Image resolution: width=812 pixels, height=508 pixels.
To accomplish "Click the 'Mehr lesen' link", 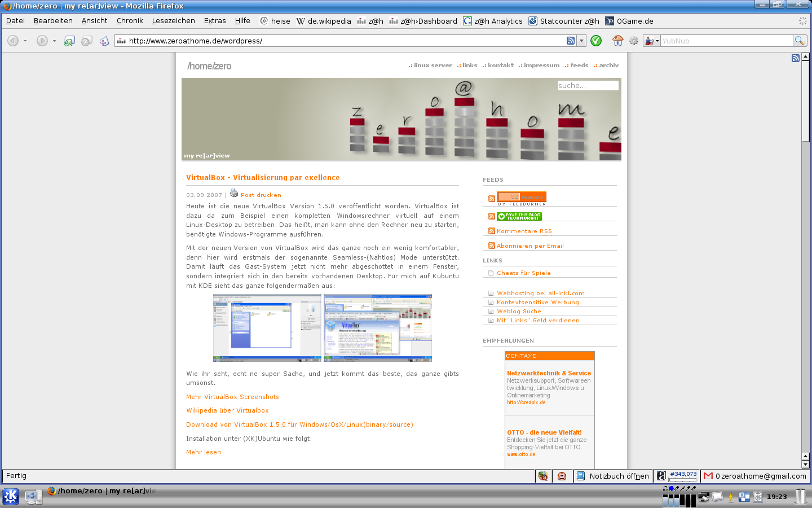I will click(x=204, y=452).
